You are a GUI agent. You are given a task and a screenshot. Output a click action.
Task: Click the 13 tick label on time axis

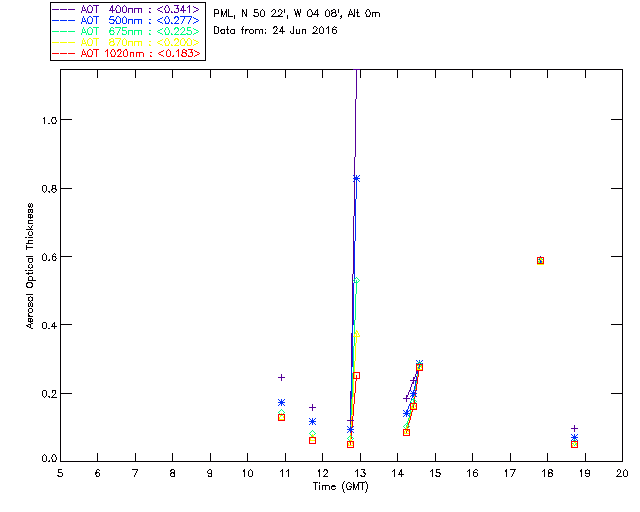pos(360,473)
